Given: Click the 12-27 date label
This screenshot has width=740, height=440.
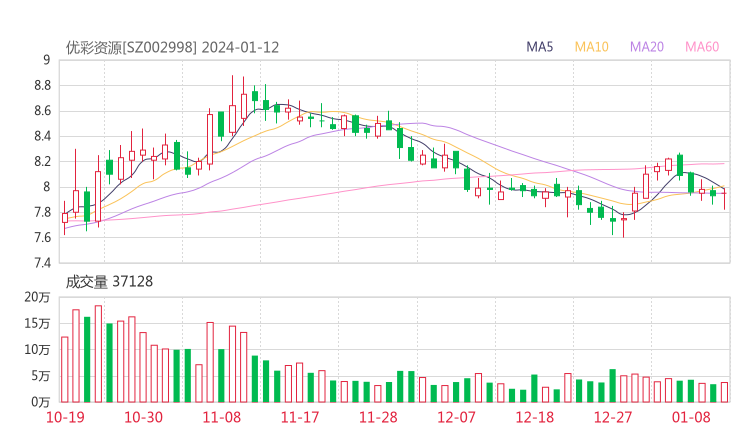Looking at the screenshot, I should point(613,417).
